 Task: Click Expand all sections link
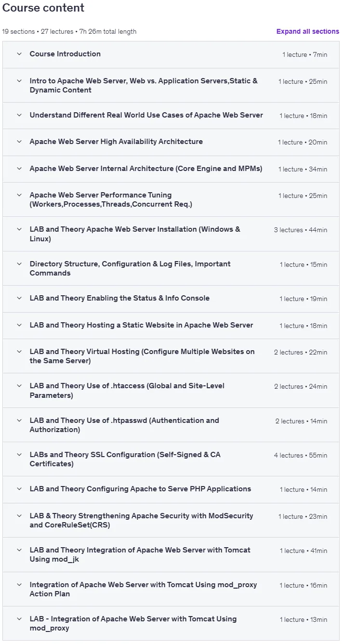point(308,31)
